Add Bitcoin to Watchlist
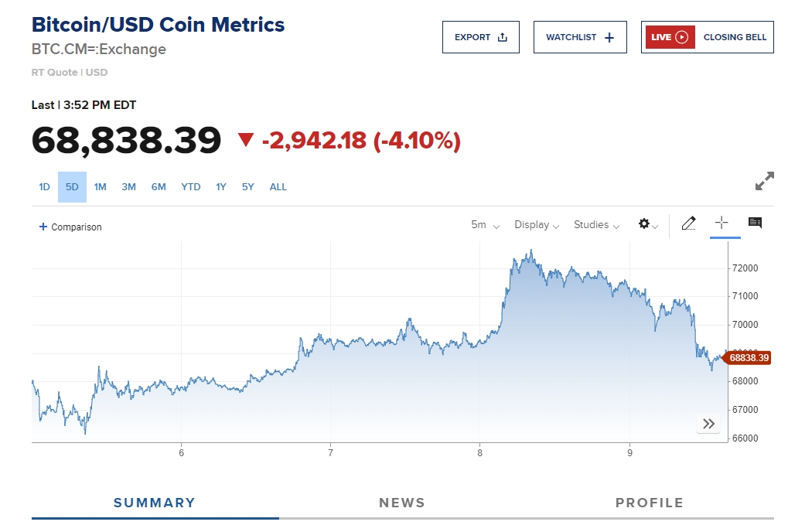 579,37
